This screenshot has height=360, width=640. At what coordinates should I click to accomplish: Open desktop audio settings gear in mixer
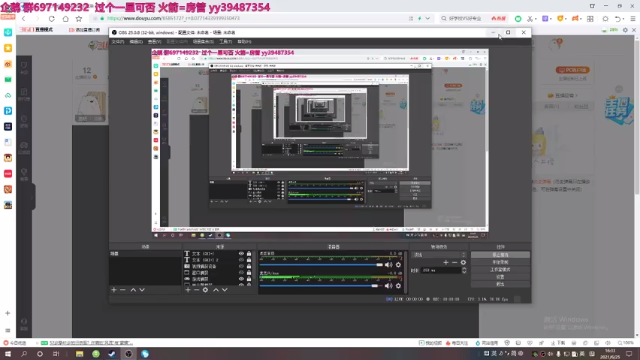click(398, 265)
